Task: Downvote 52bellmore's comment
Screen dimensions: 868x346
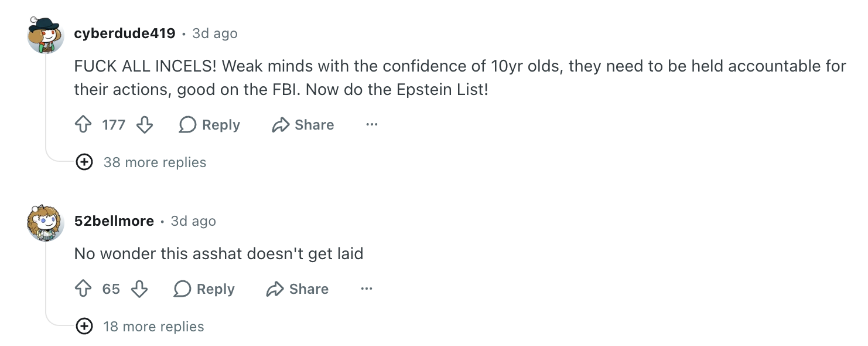Action: pos(139,289)
